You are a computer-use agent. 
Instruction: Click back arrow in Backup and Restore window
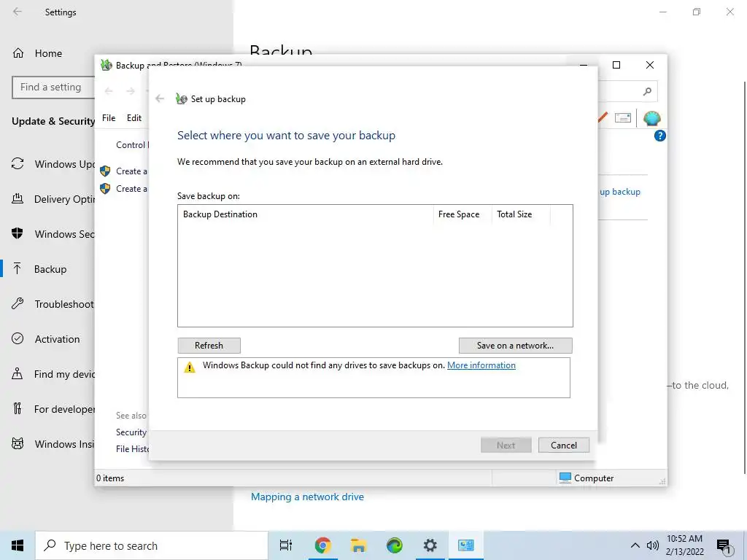point(109,91)
